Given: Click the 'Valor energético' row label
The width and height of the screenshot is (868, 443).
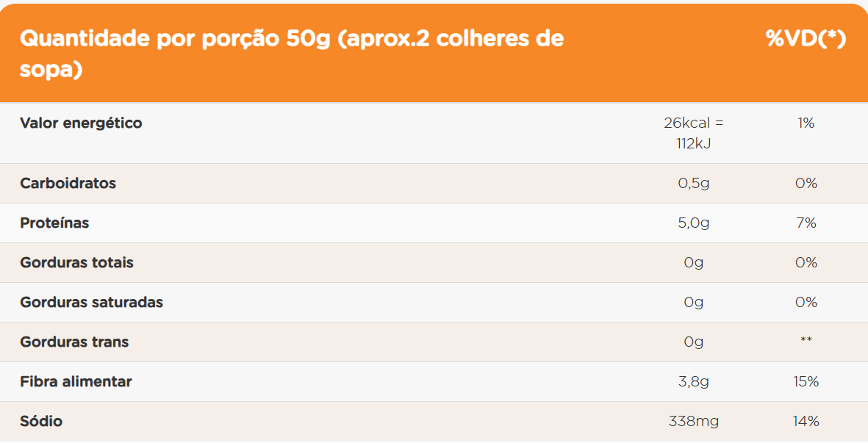Looking at the screenshot, I should pyautogui.click(x=81, y=123).
